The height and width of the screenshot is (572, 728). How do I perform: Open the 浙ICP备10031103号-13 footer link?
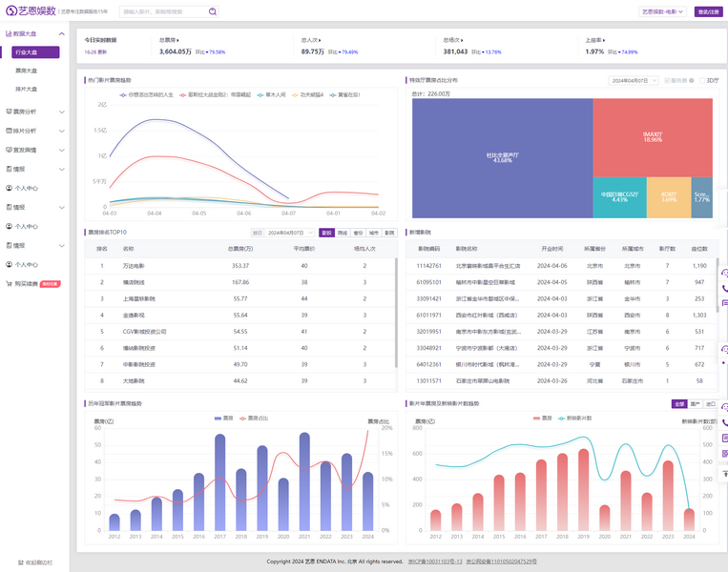434,562
